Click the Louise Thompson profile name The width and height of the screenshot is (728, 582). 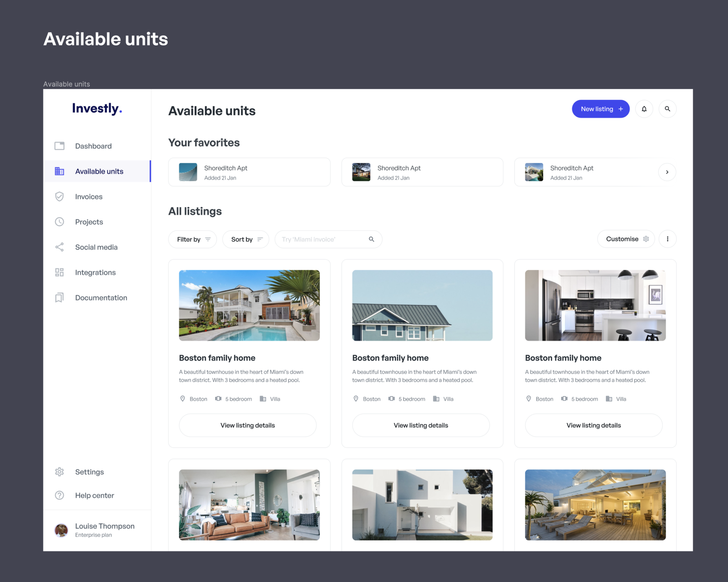pos(105,526)
